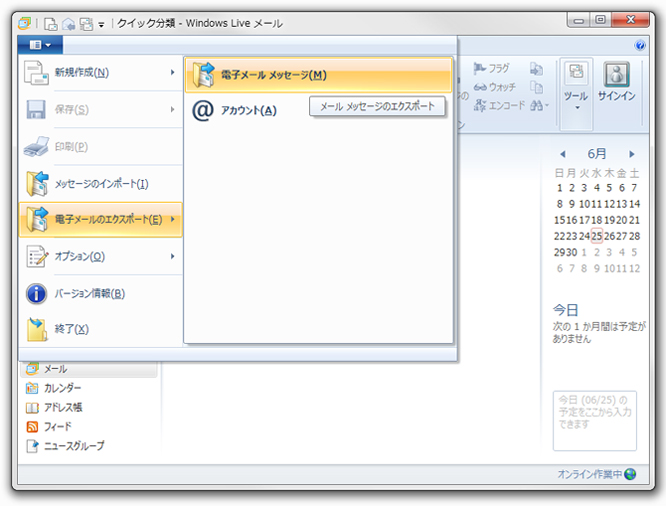
Task: Open オプション(O) menu entry
Action: 101,257
